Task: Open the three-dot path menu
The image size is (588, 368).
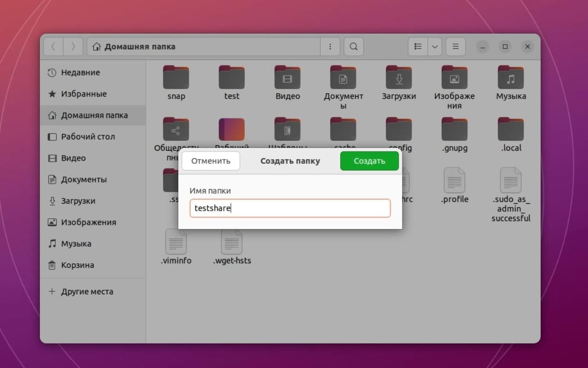Action: [x=330, y=46]
